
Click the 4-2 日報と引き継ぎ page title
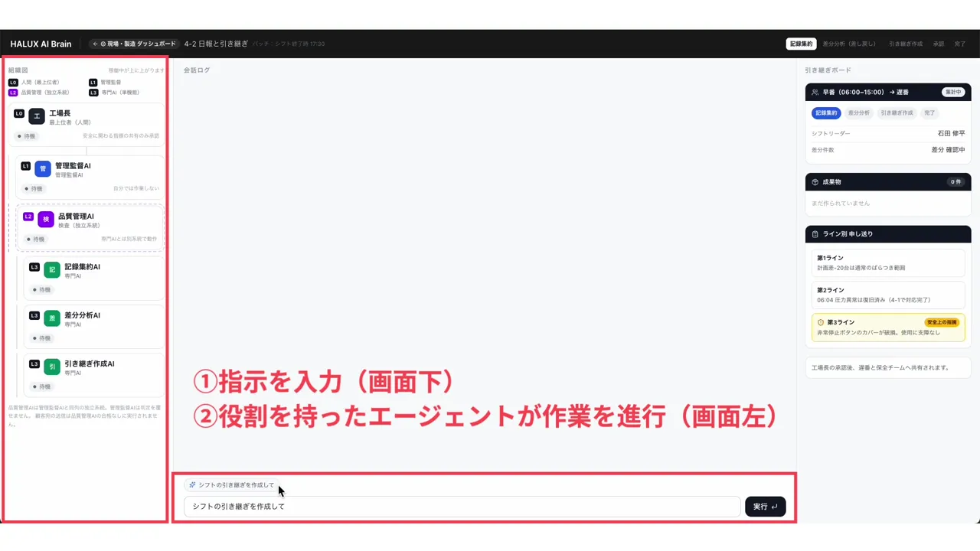point(216,44)
